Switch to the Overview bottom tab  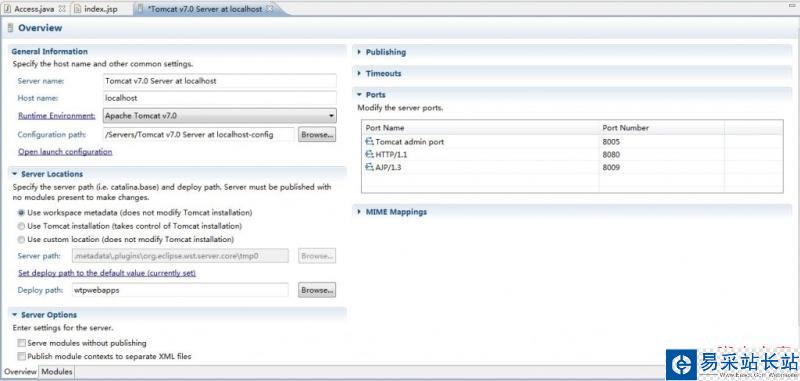pos(20,372)
